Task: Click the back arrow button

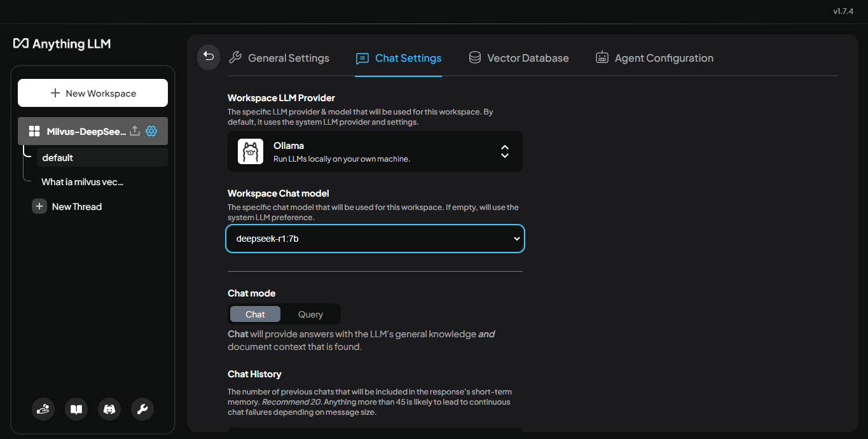Action: point(208,57)
